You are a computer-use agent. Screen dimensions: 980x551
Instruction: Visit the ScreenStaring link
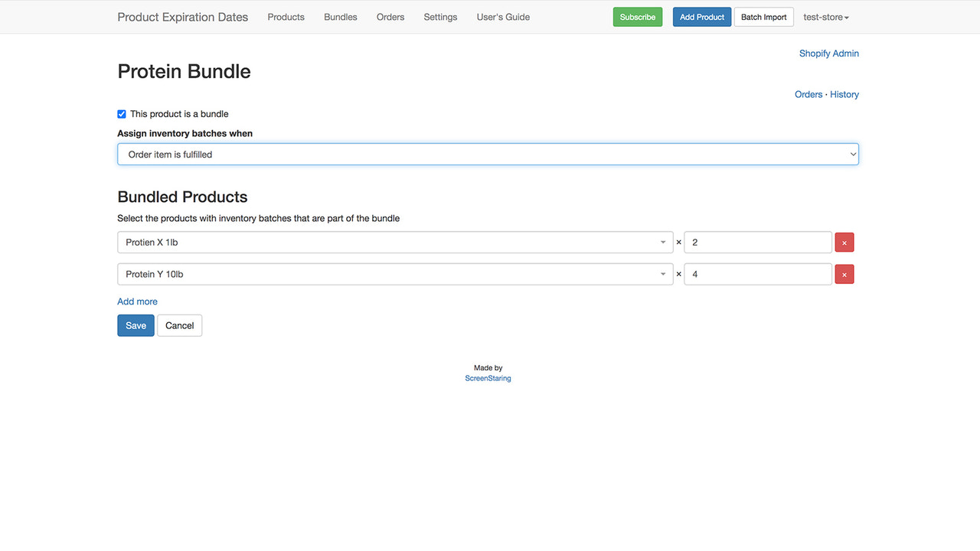point(488,377)
